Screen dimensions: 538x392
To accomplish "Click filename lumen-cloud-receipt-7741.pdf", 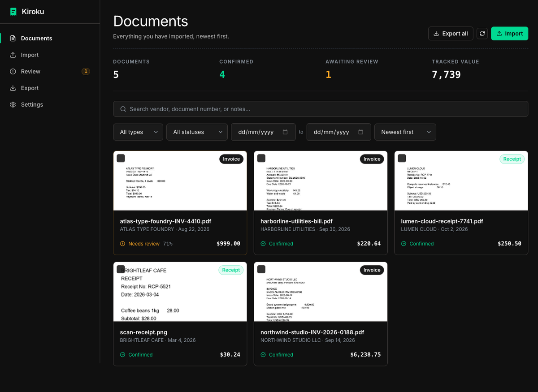I will pyautogui.click(x=442, y=221).
